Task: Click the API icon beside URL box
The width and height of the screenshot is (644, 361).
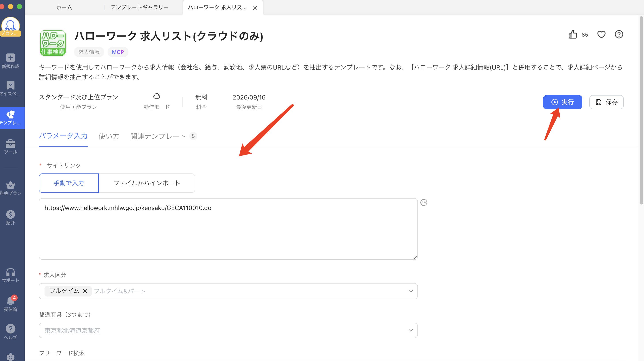Action: tap(424, 203)
